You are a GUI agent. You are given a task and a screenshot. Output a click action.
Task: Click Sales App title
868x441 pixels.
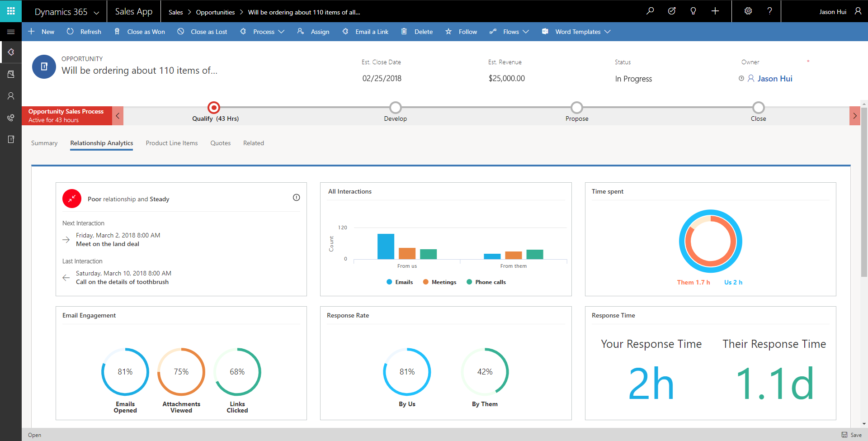(134, 11)
